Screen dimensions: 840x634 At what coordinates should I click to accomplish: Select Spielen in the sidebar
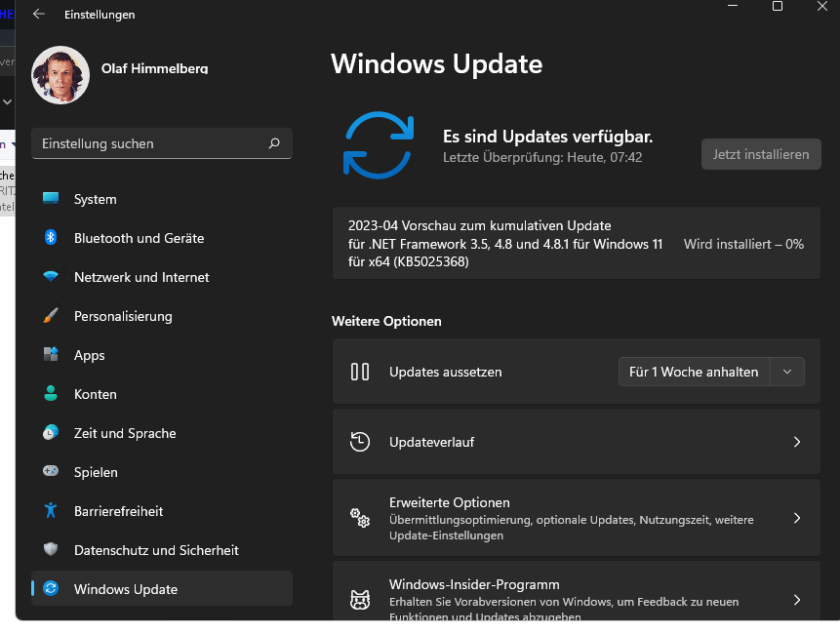[162, 472]
